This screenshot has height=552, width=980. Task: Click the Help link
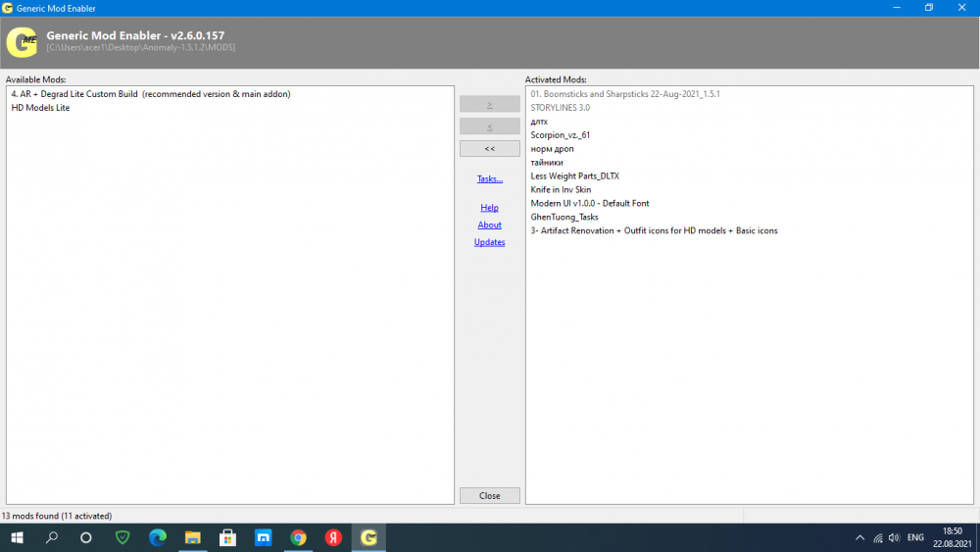pyautogui.click(x=490, y=208)
